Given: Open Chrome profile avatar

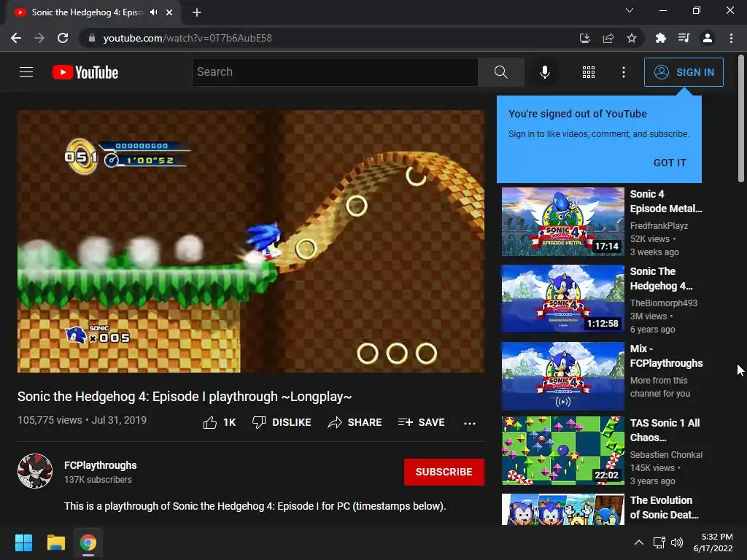Looking at the screenshot, I should tap(708, 38).
